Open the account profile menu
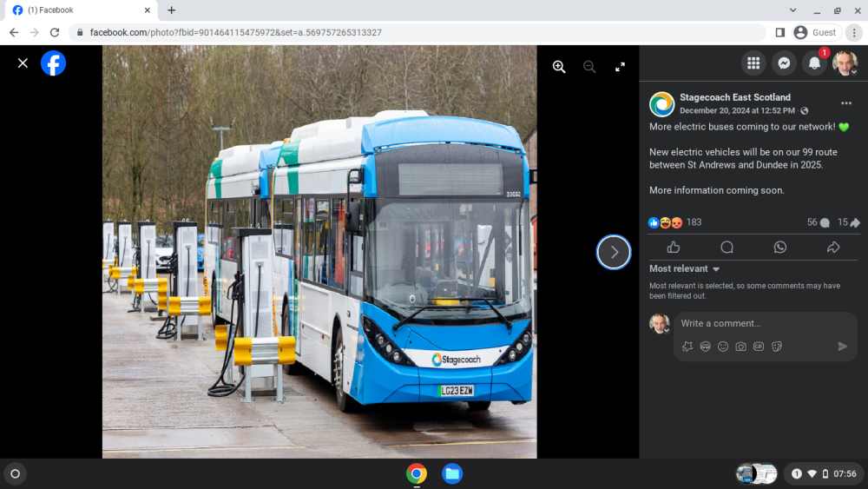This screenshot has width=868, height=489. pos(845,63)
